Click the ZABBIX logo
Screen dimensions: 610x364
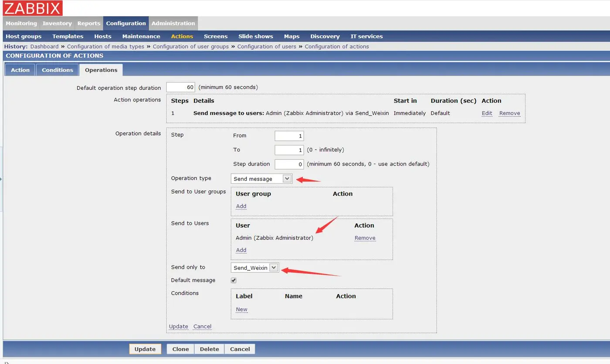pos(33,8)
